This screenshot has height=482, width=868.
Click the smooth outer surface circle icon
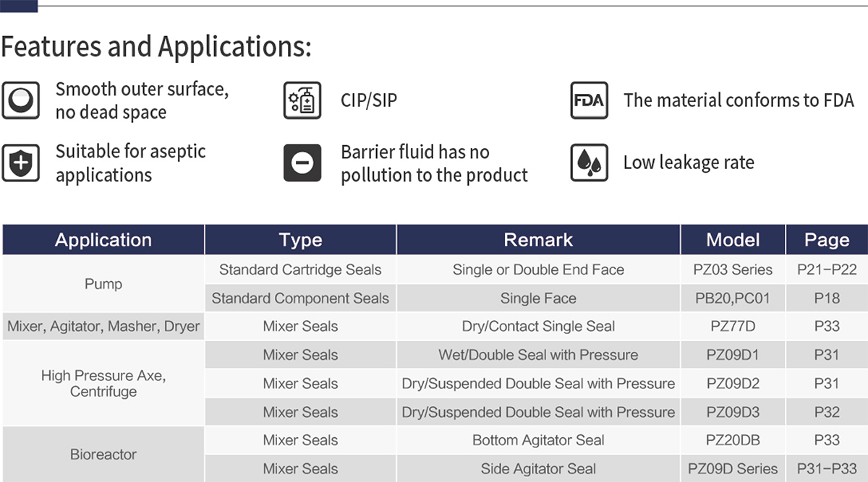[20, 100]
